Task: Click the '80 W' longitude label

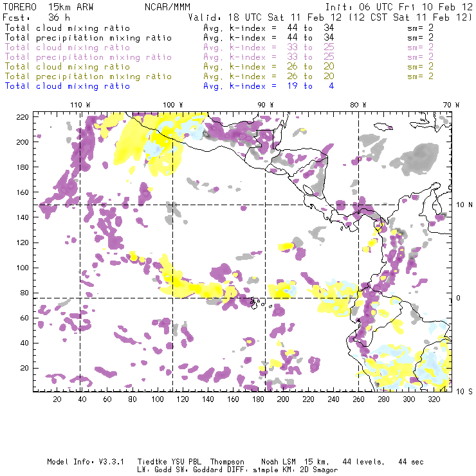Action: coord(358,105)
